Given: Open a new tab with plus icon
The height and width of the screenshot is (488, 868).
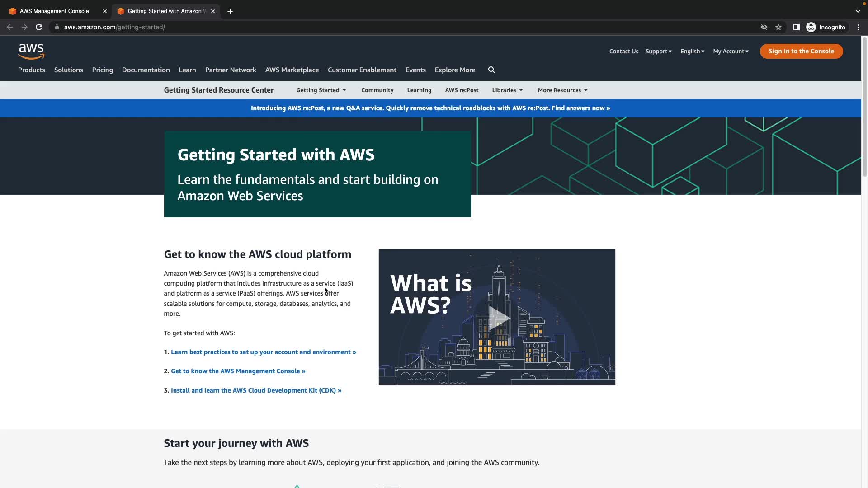Looking at the screenshot, I should point(230,11).
